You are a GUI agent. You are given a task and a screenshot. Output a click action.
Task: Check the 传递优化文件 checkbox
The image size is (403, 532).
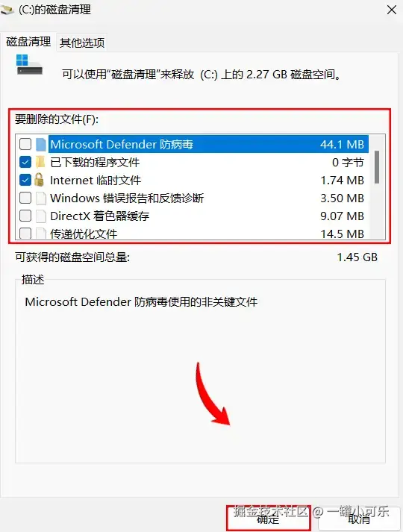25,233
